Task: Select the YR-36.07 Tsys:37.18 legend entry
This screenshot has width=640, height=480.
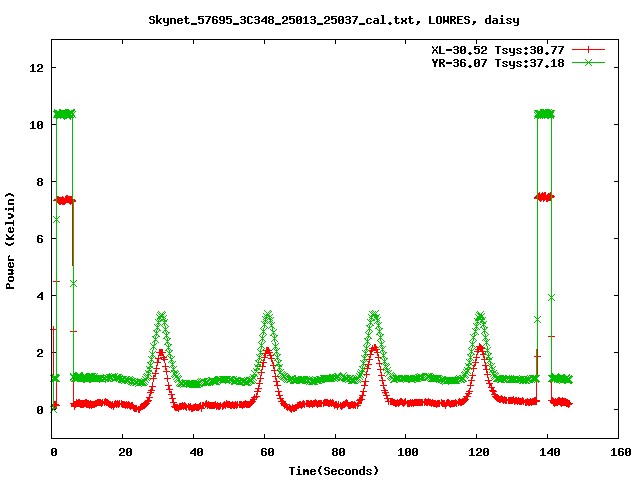Action: (498, 63)
